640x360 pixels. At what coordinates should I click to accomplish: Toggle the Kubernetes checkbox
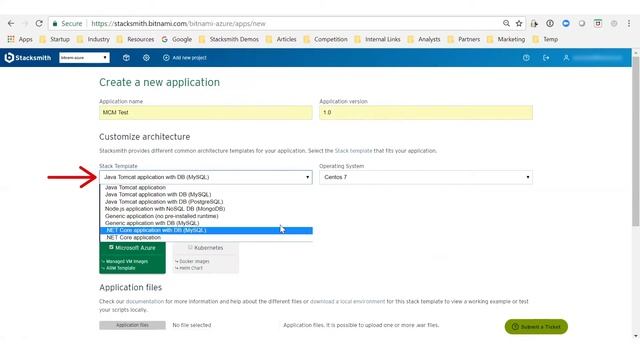(190, 247)
